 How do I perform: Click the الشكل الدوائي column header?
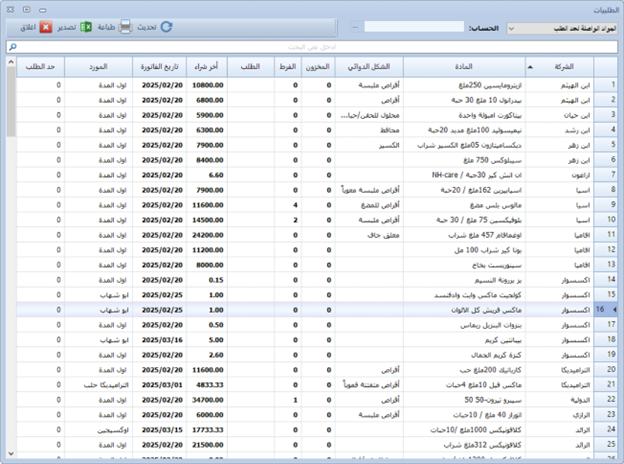[x=369, y=66]
